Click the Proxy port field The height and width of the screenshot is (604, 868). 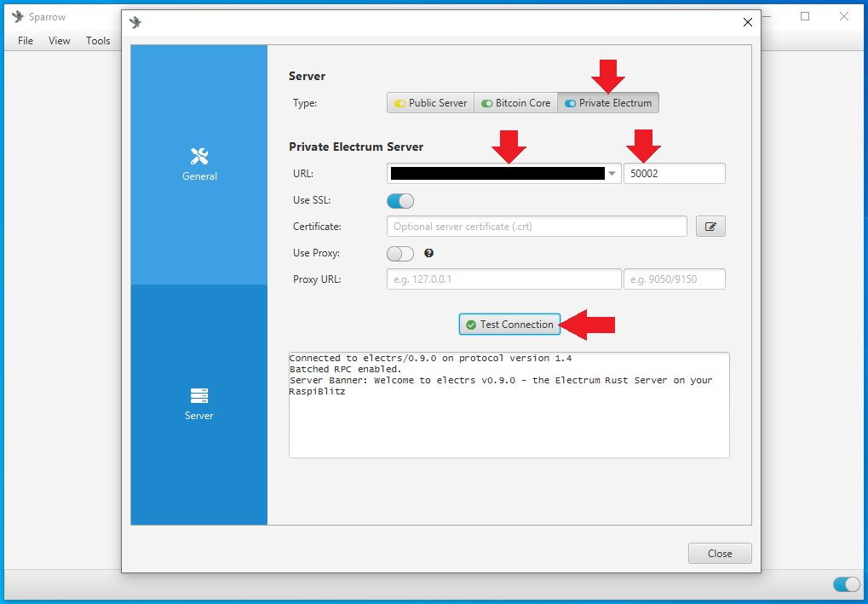675,279
